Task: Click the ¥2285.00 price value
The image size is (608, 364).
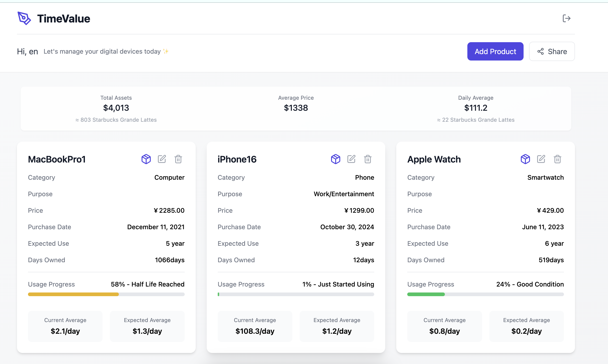Action: pos(169,210)
